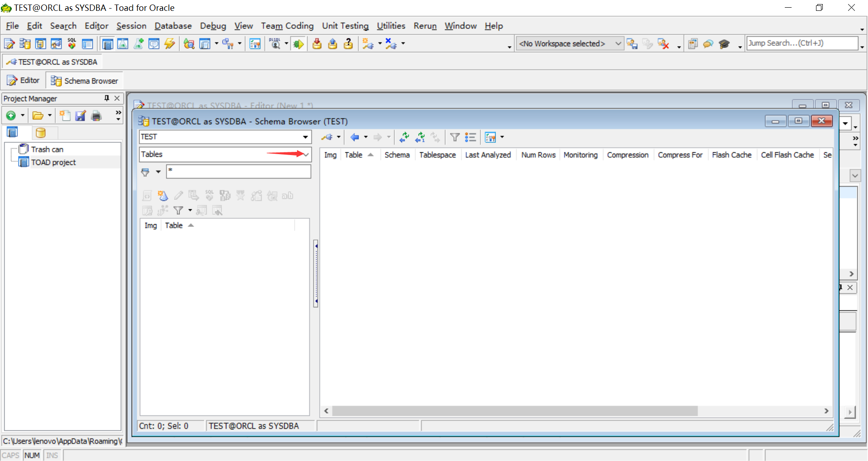Screen dimensions: 868x461
Task: Click the Flash Cache column header
Action: point(731,155)
